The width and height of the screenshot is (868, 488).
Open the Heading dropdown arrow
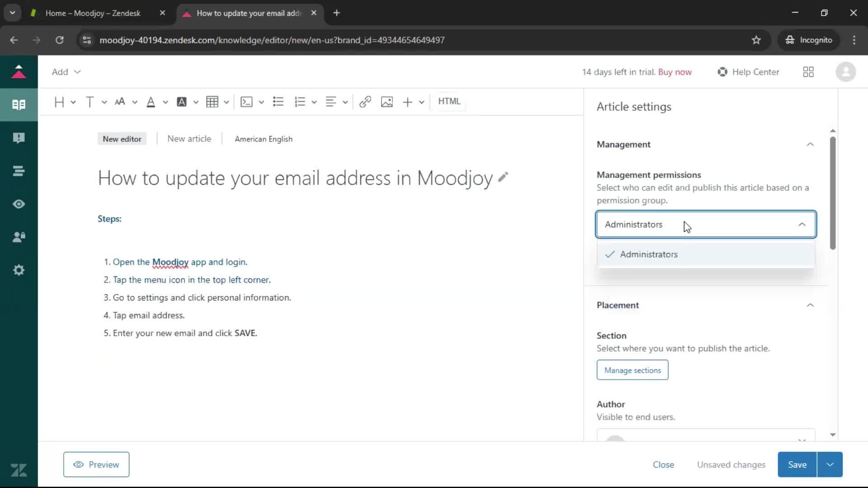pos(73,103)
